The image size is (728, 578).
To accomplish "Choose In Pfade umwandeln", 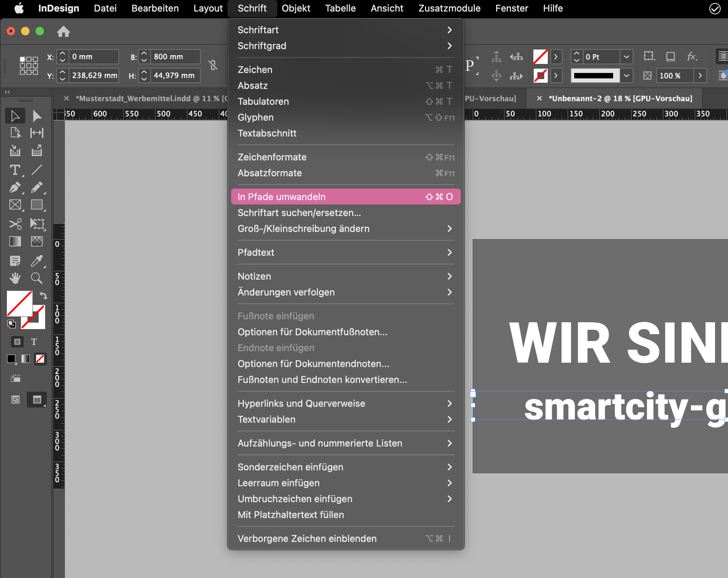I will (x=345, y=197).
